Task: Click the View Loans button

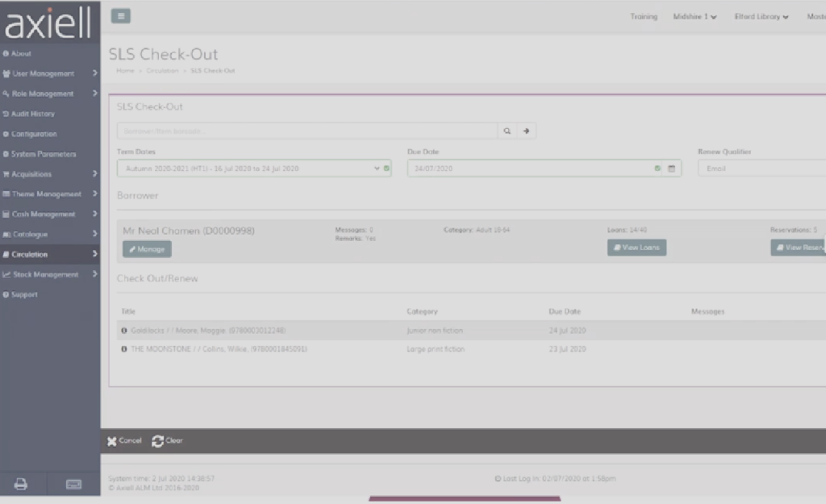Action: (x=636, y=248)
